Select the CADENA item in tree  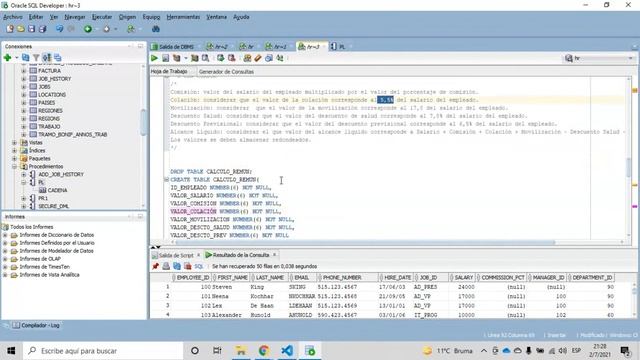click(x=57, y=190)
